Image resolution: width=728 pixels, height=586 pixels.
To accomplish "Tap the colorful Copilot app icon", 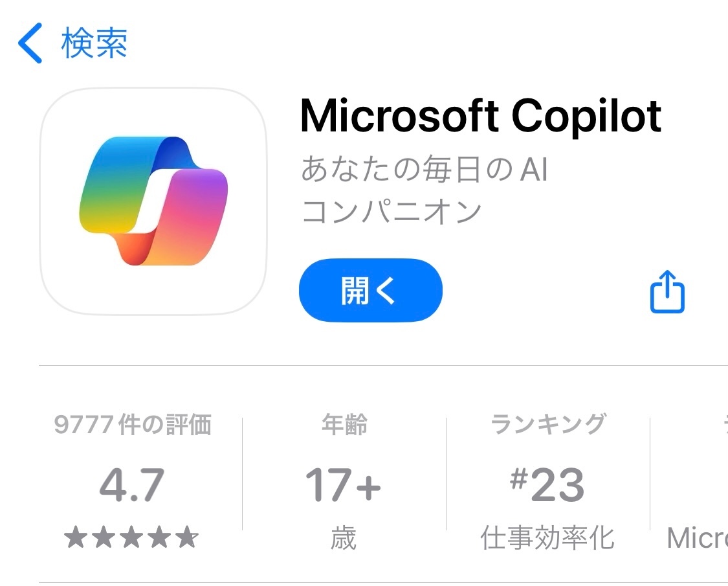I will [x=153, y=201].
